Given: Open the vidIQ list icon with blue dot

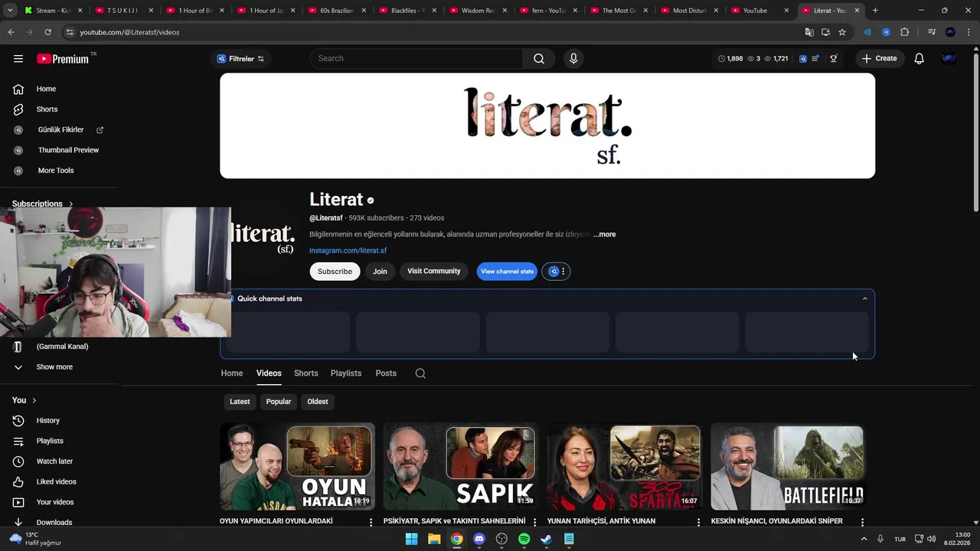Looking at the screenshot, I should (816, 59).
